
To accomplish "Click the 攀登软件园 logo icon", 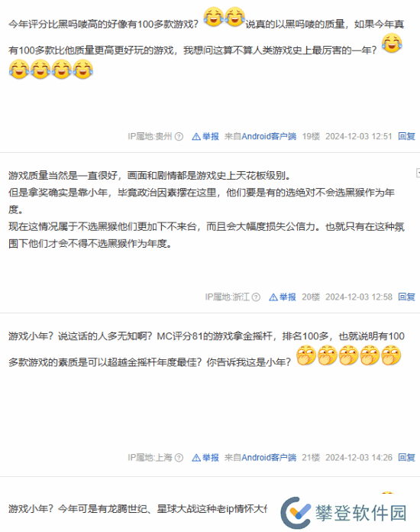I will [296, 513].
